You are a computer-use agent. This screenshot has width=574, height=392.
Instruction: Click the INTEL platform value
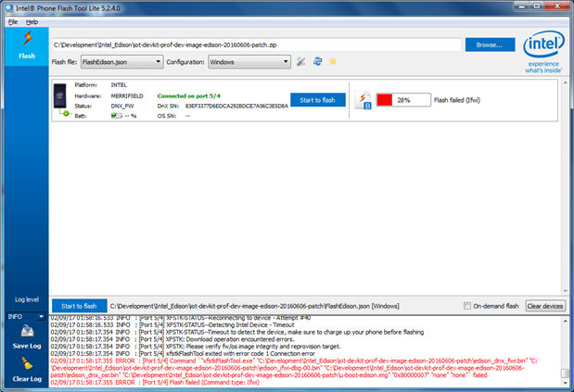[x=119, y=85]
